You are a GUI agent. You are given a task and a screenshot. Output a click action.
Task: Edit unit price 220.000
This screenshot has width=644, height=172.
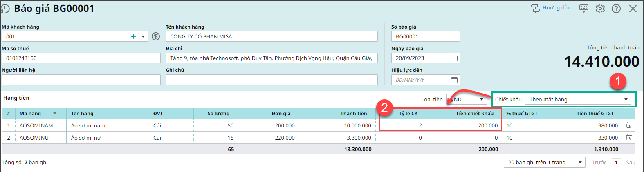(268, 138)
